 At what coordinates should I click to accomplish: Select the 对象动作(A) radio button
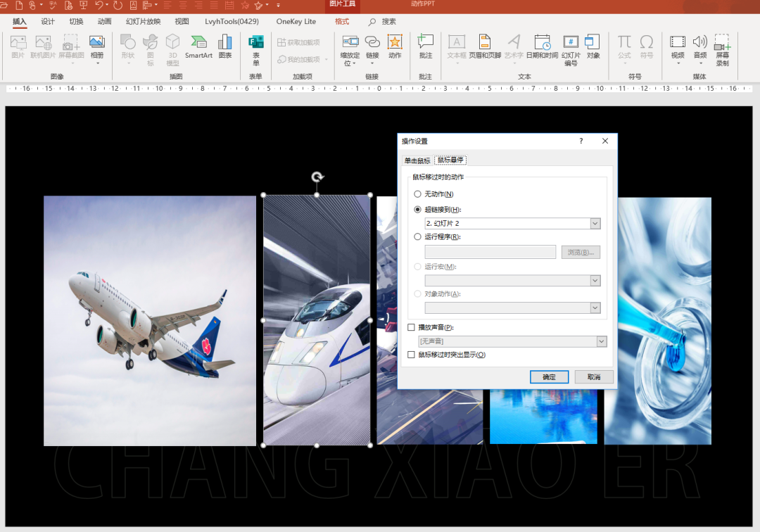(x=417, y=293)
